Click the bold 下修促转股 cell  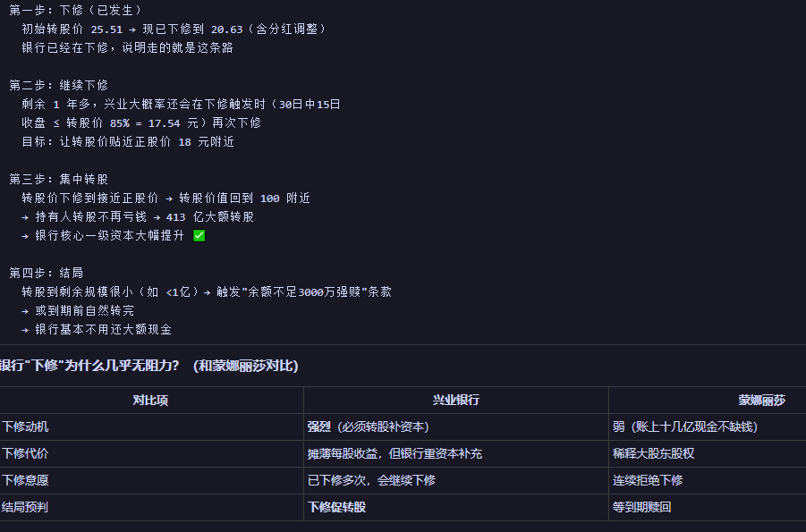pos(336,507)
